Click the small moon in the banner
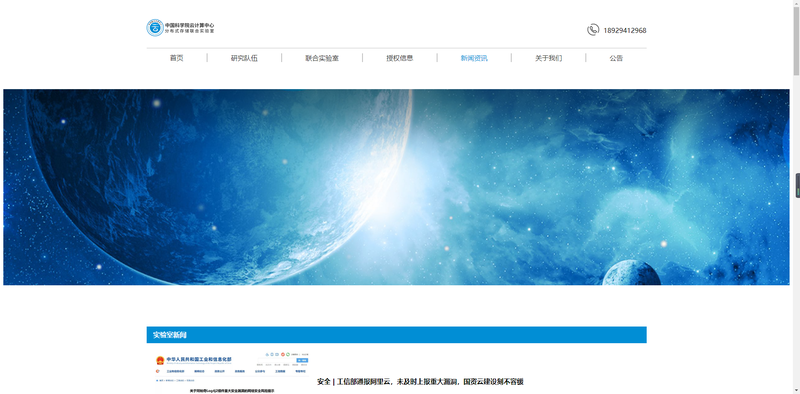Image resolution: width=800 pixels, height=394 pixels. (x=631, y=273)
